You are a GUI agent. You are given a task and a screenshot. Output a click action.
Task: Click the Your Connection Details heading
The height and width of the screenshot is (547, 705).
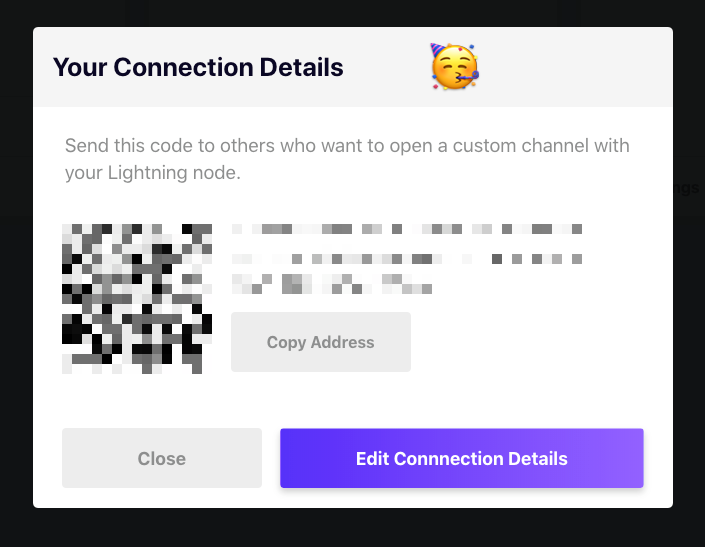[198, 67]
